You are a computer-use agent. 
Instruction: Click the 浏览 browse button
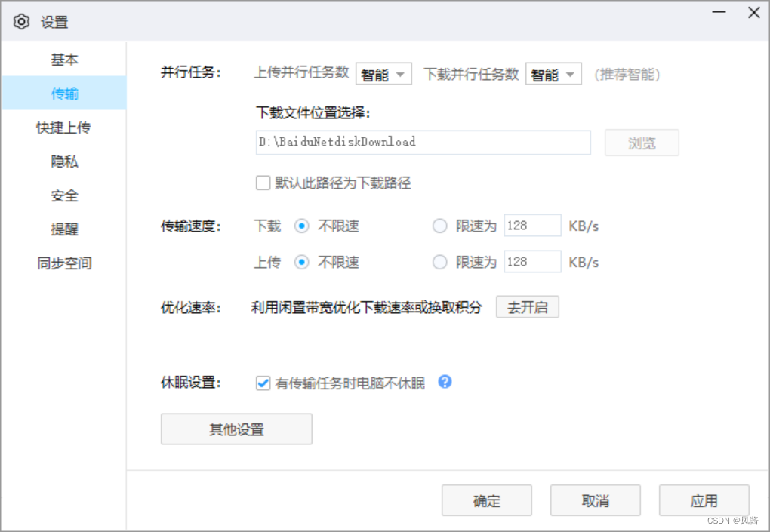tap(642, 143)
